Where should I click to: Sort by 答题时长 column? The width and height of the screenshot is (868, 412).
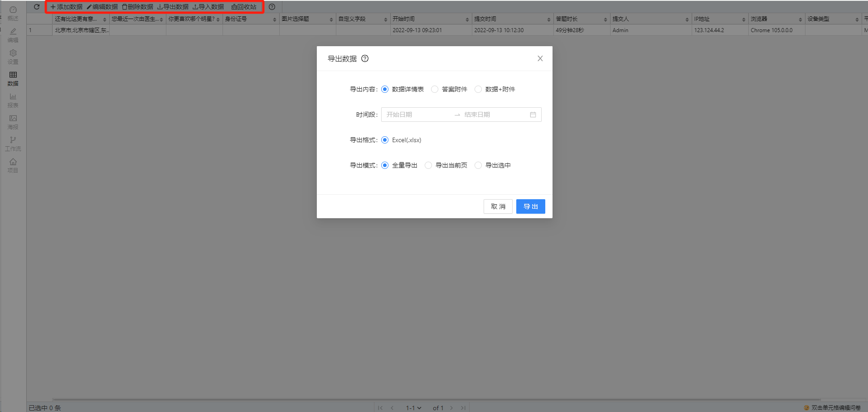(x=605, y=19)
